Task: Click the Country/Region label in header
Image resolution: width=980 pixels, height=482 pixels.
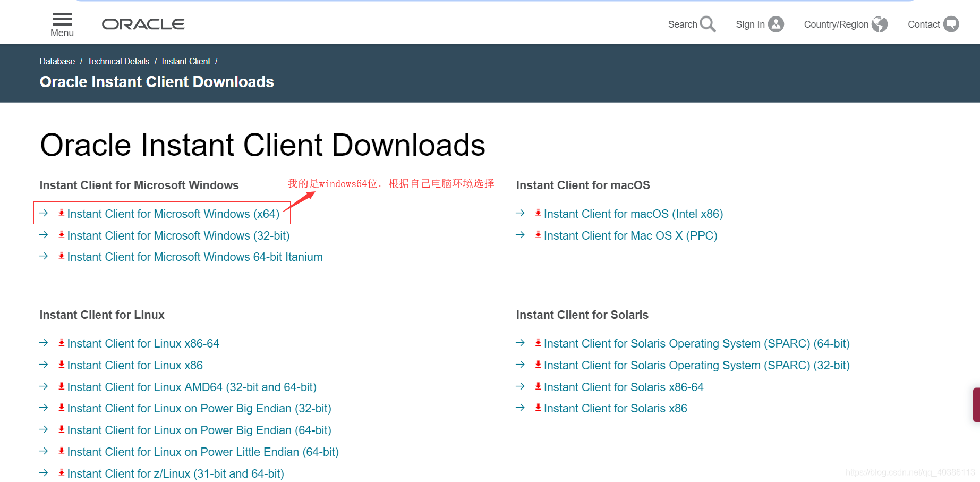Action: (836, 24)
